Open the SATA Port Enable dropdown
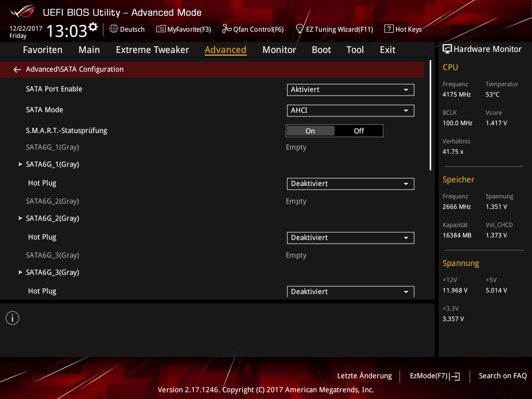The width and height of the screenshot is (532, 399). [x=351, y=89]
